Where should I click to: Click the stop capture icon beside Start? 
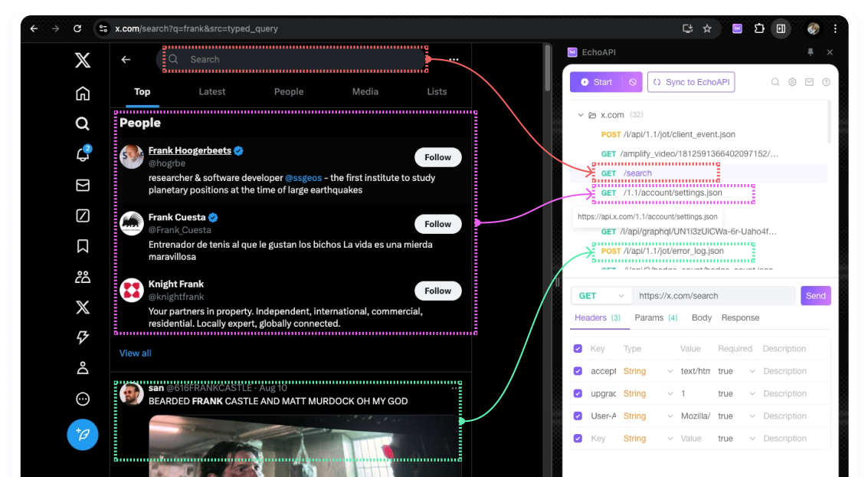633,82
